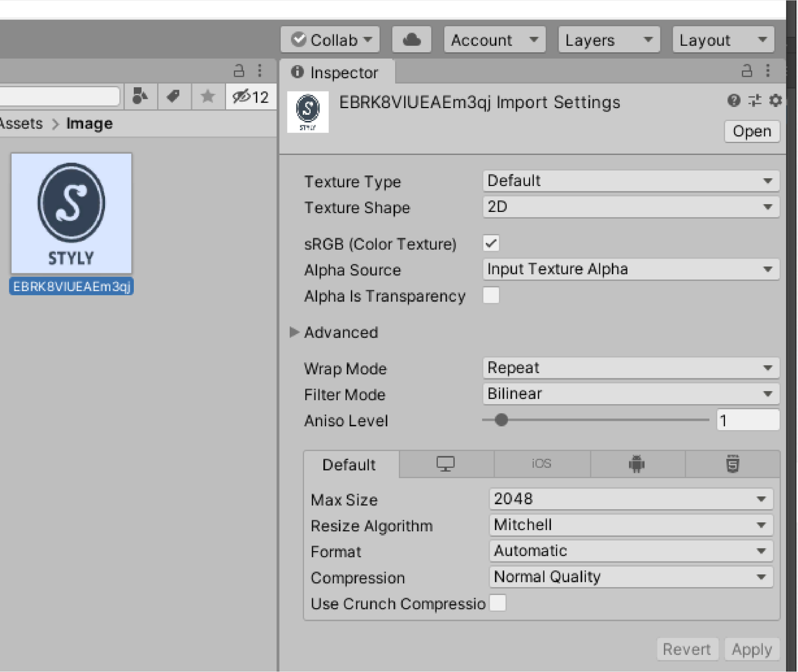
Task: Open the Texture Shape dropdown
Action: pos(631,207)
